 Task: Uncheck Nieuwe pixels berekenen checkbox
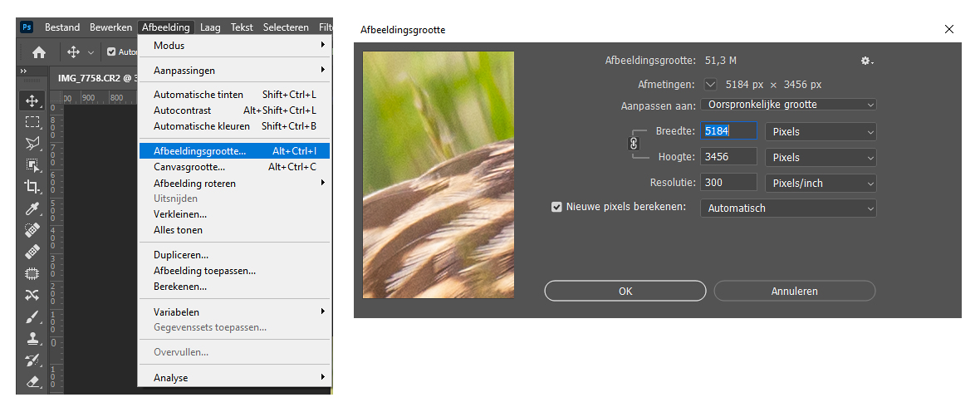(x=556, y=208)
